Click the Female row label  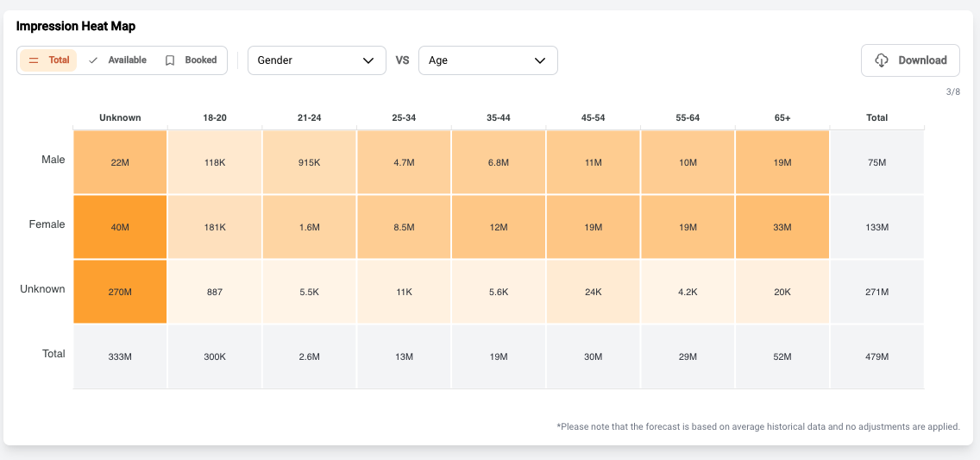[x=47, y=224]
